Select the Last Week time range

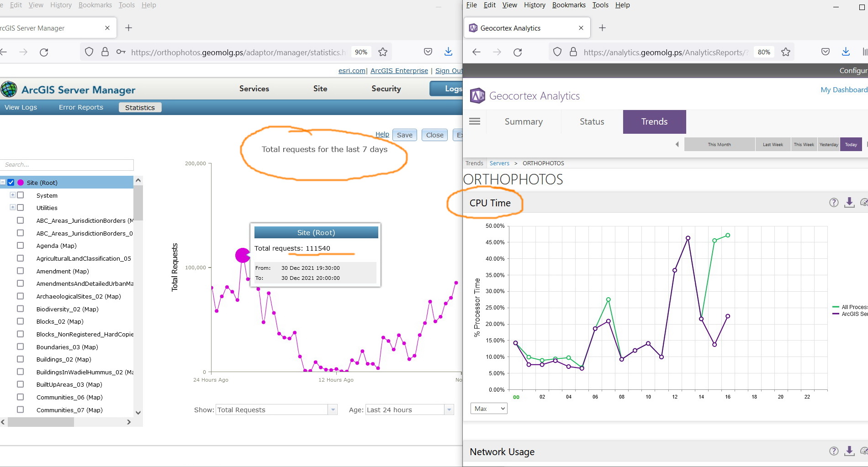click(x=773, y=144)
